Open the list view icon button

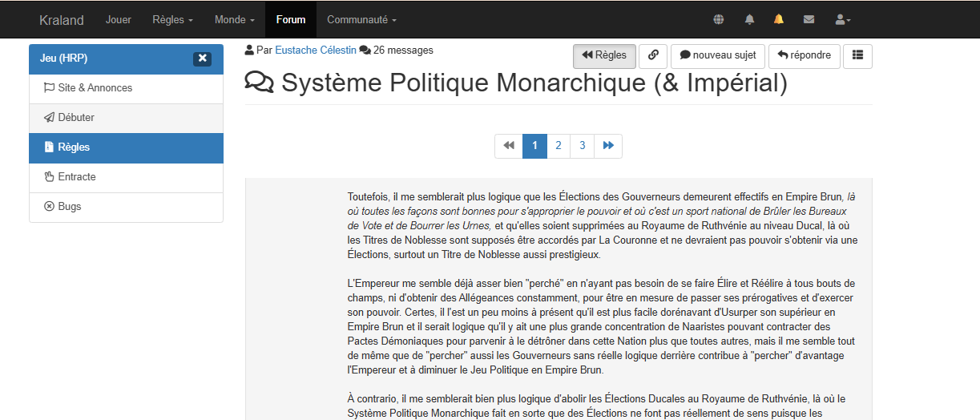click(x=857, y=55)
